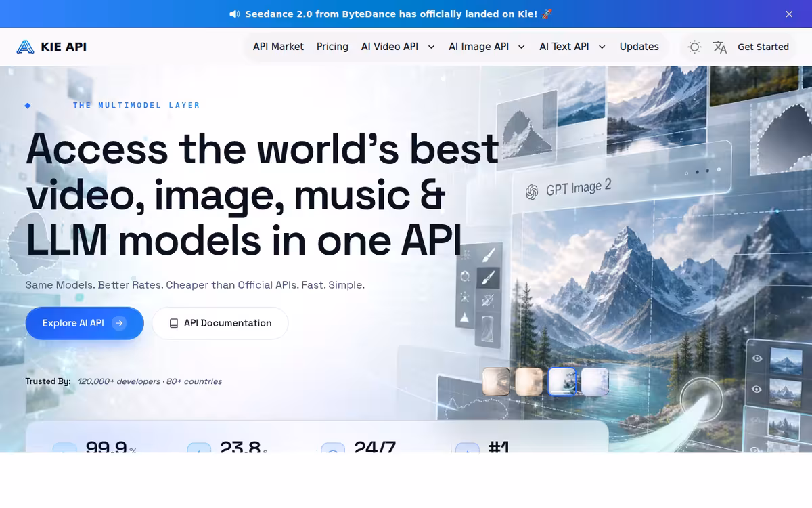Expand the AI Text API chevron
812x508 pixels.
602,47
